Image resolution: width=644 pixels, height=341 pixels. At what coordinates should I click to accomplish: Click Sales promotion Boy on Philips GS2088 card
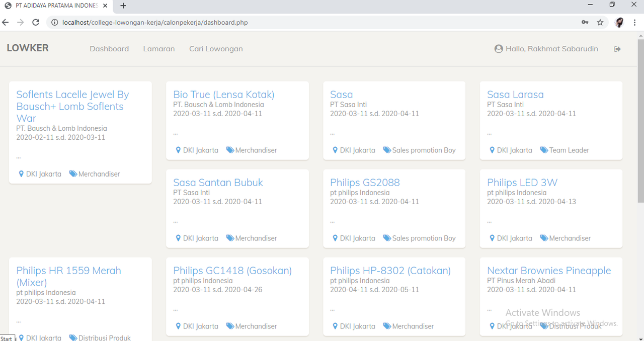coord(424,238)
